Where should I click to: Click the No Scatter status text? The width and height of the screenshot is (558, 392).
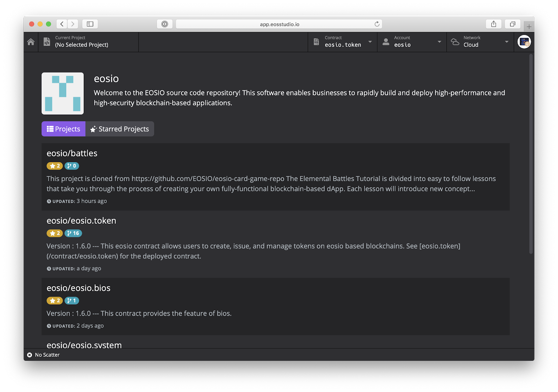point(47,355)
